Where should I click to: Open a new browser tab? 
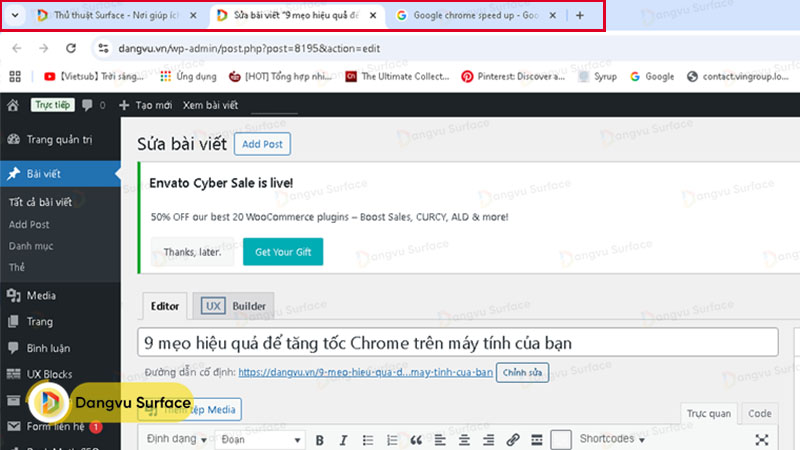580,15
